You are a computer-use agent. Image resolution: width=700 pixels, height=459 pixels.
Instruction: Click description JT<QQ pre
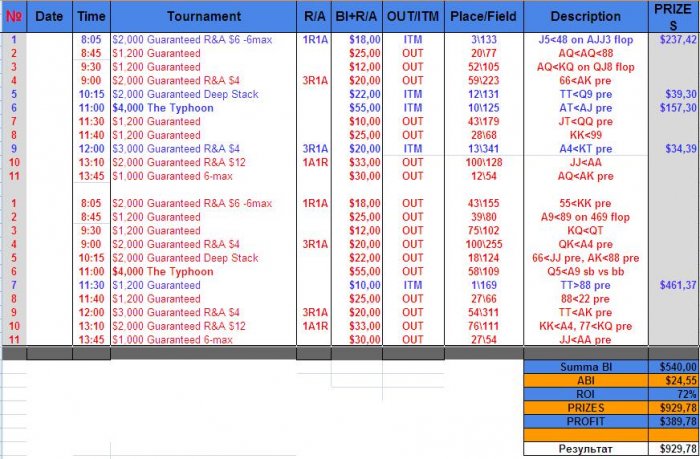click(586, 121)
